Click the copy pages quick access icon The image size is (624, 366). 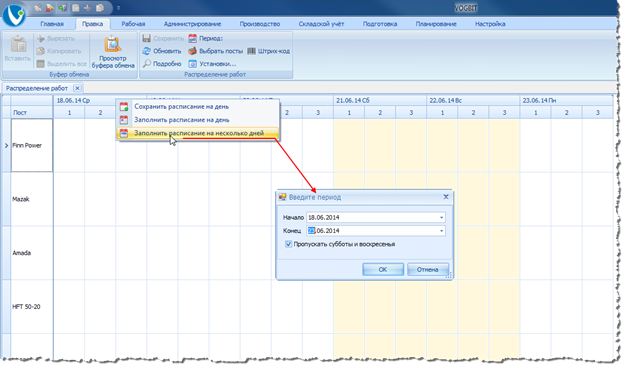tap(100, 8)
